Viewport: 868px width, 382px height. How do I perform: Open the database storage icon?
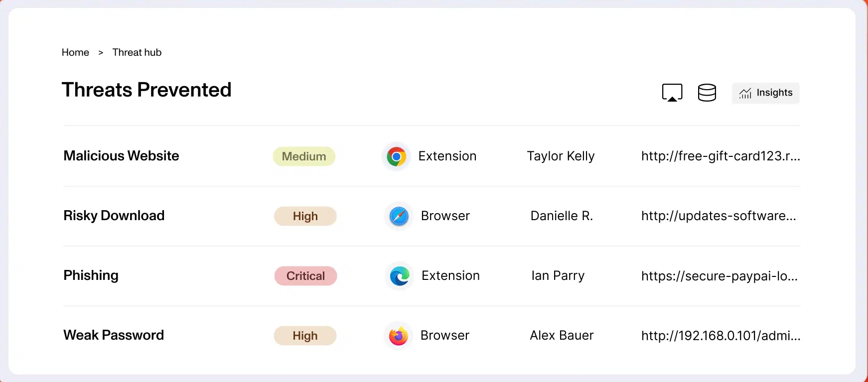(707, 93)
